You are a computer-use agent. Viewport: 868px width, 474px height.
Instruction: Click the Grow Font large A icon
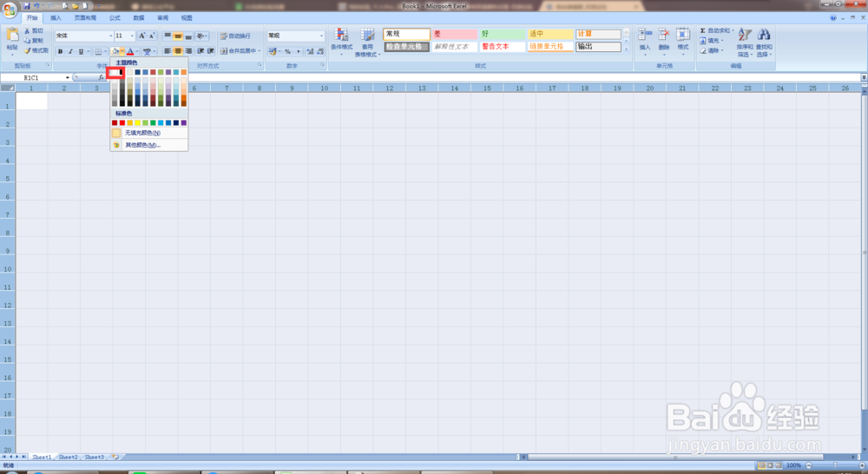coord(141,36)
